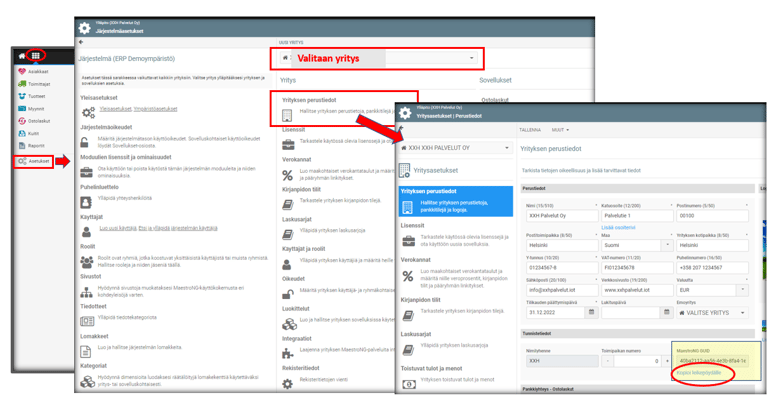Click the Yrityksen perustiedot building icon
The image size is (776, 400).
tap(287, 114)
